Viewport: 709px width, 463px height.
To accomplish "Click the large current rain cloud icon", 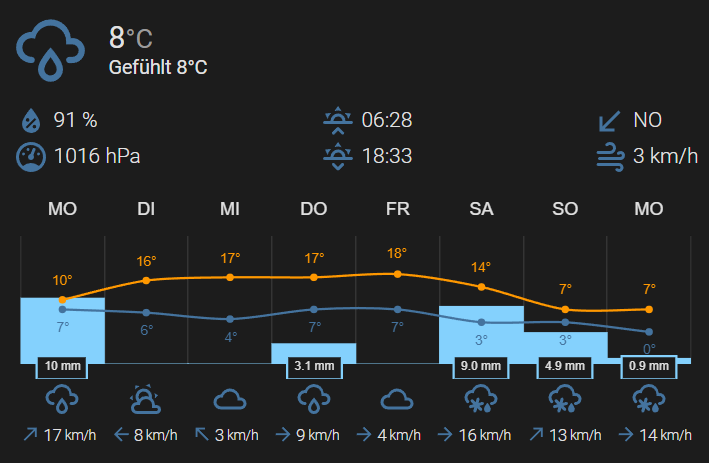I will coord(50,50).
